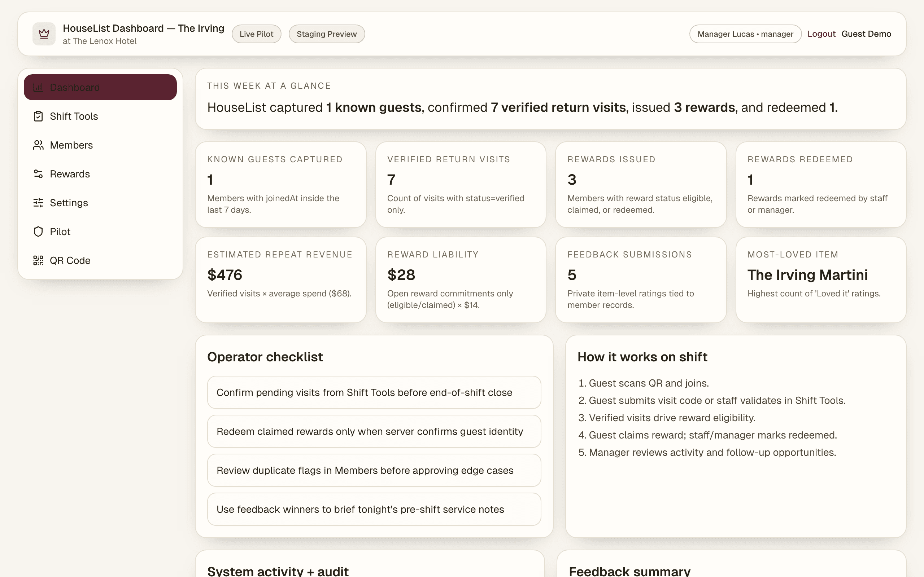Viewport: 924px width, 577px height.
Task: Click the crown logo icon
Action: click(x=44, y=34)
